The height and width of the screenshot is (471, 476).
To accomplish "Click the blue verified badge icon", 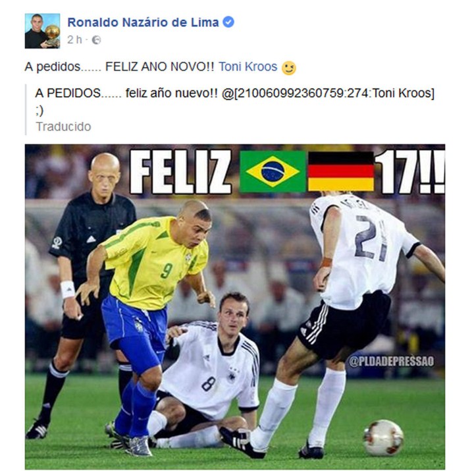I will click(x=228, y=22).
